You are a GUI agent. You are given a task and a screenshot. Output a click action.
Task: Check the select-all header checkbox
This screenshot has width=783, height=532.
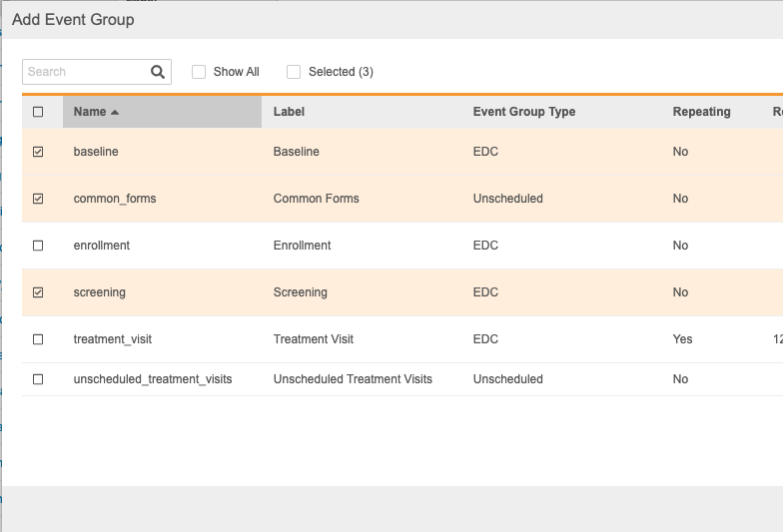click(x=39, y=112)
